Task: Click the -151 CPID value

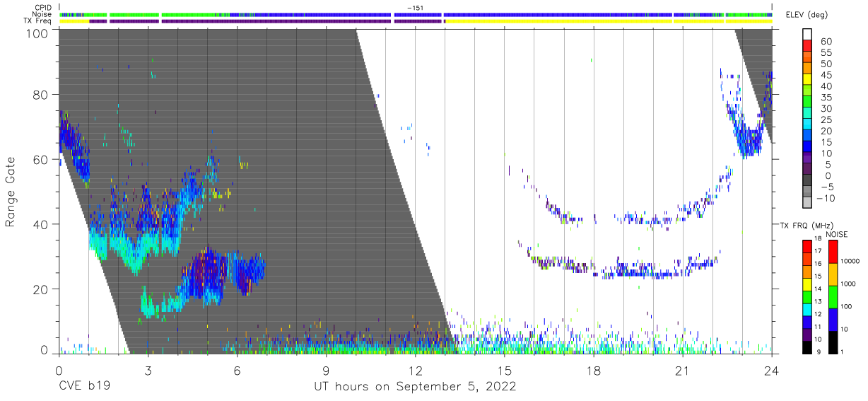Action: tap(415, 8)
